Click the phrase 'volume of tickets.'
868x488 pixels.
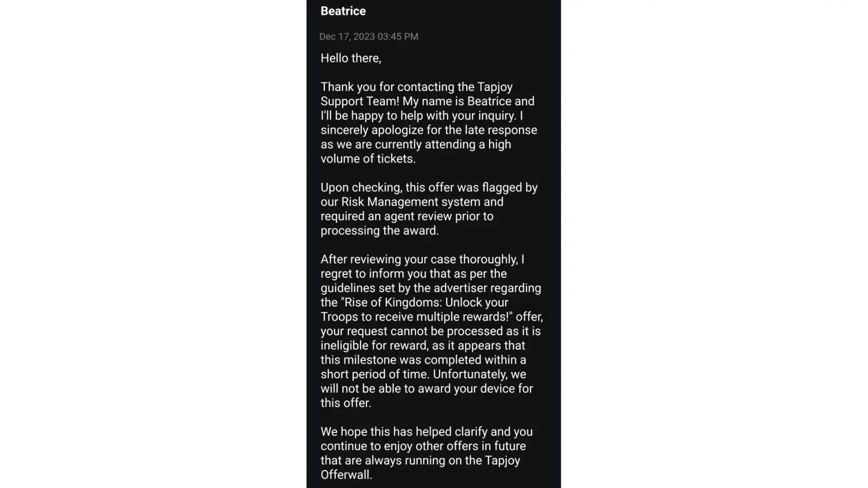coord(368,159)
